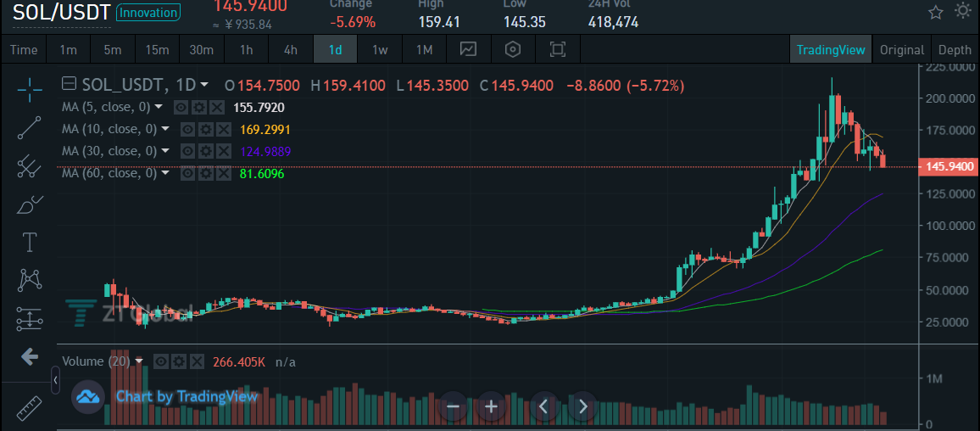Viewport: 980px width, 431px height.
Task: Open MA 10 indicator settings gear
Action: (206, 130)
